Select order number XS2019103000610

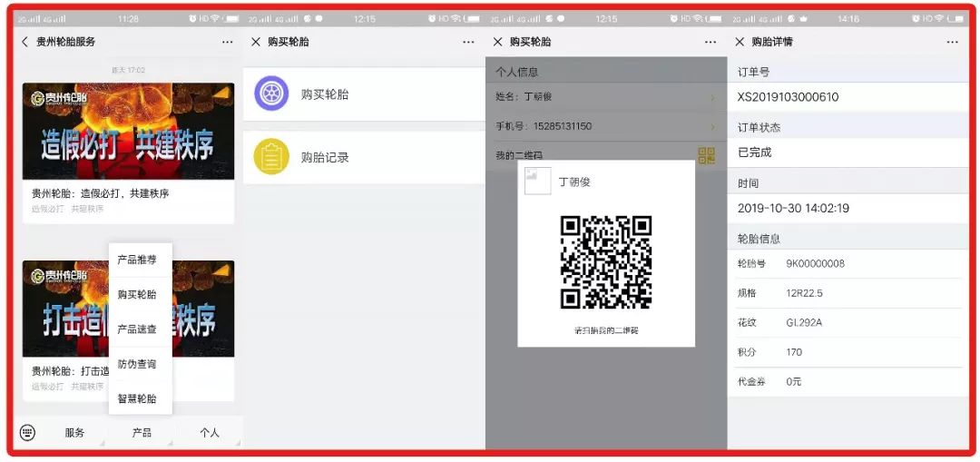point(789,97)
